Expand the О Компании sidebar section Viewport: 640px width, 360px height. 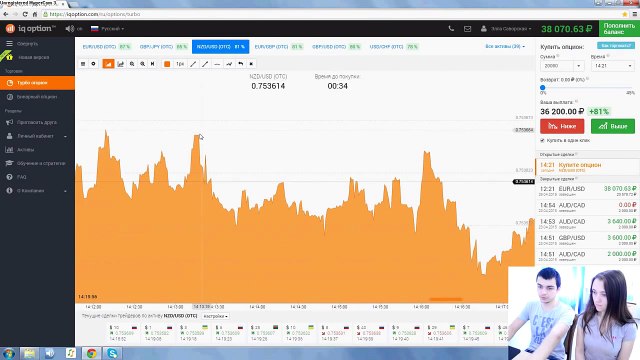tap(37, 191)
